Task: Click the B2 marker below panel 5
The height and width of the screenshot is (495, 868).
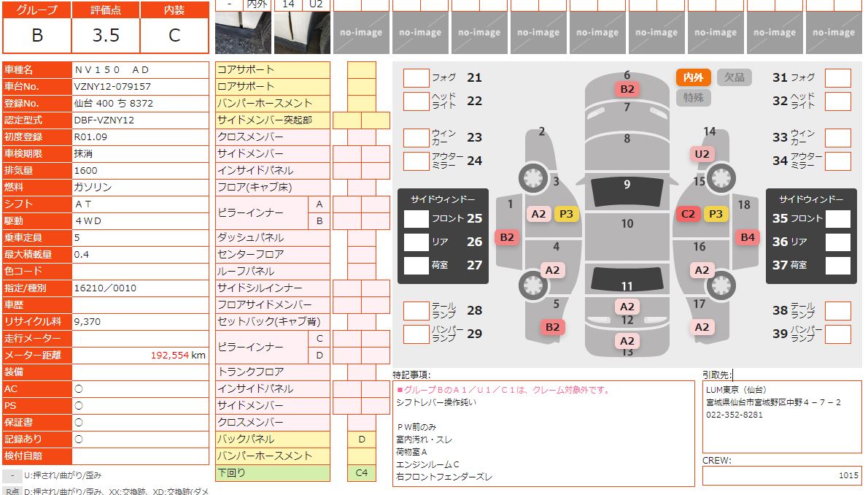Action: pyautogui.click(x=552, y=327)
